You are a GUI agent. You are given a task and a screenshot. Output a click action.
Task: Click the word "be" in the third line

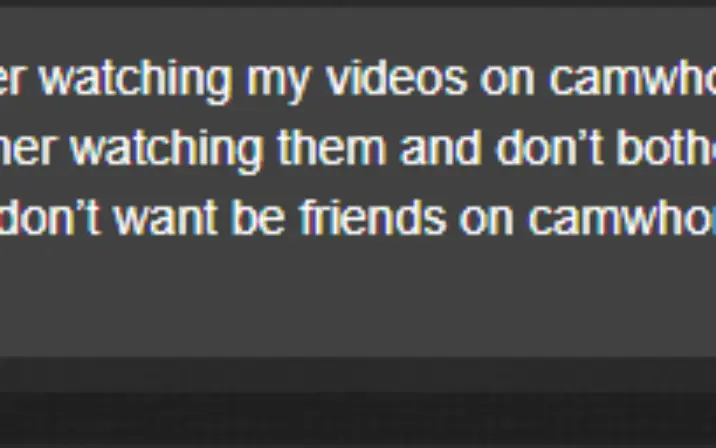click(258, 217)
